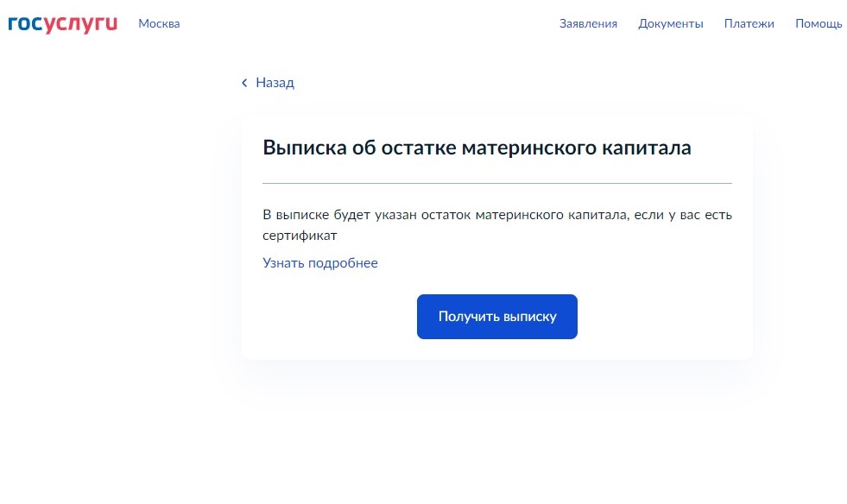This screenshot has height=504, width=847.
Task: Click the horizontal divider under the heading
Action: (496, 183)
